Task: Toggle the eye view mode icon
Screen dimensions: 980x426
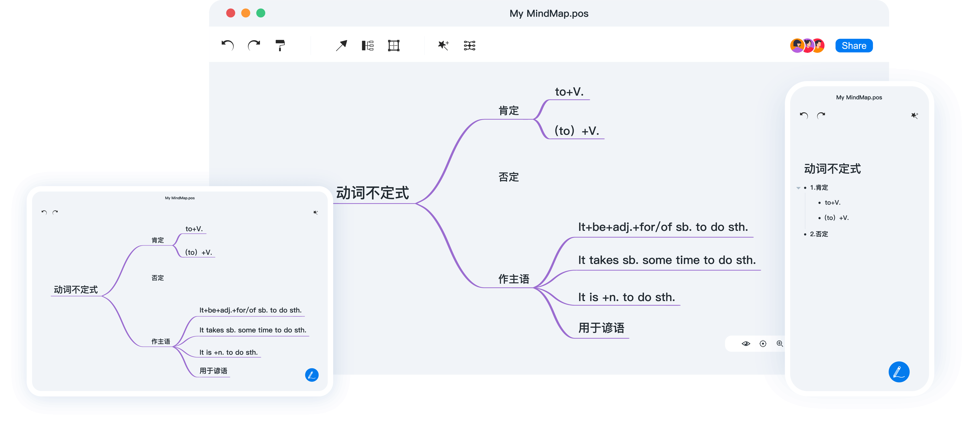Action: click(x=746, y=343)
